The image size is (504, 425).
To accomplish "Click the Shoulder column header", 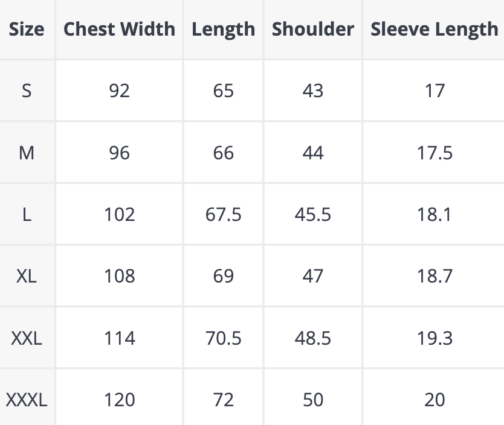I will (312, 29).
